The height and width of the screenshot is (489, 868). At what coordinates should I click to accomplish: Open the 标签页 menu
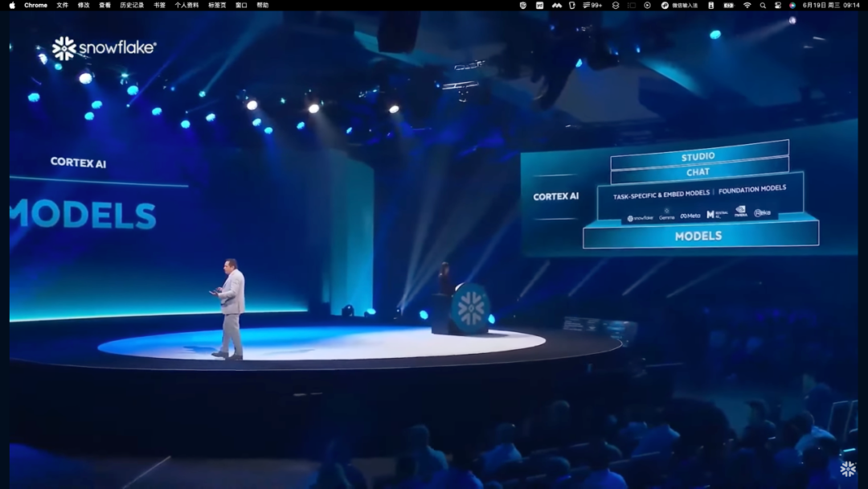(x=217, y=5)
